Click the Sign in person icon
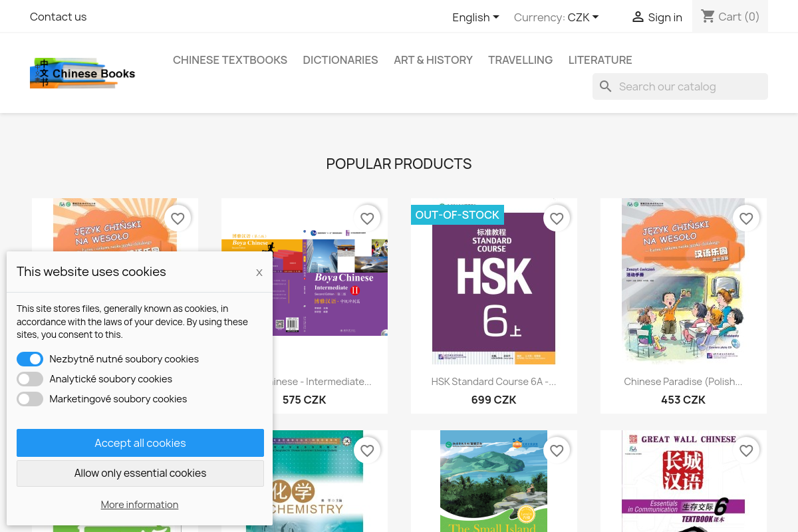Image resolution: width=798 pixels, height=532 pixels. (x=638, y=17)
